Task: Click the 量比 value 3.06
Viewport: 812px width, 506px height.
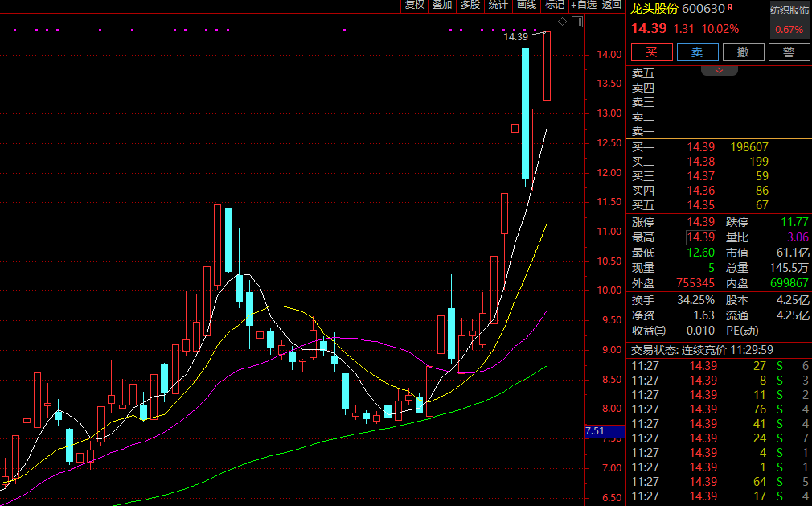Action: (x=798, y=237)
